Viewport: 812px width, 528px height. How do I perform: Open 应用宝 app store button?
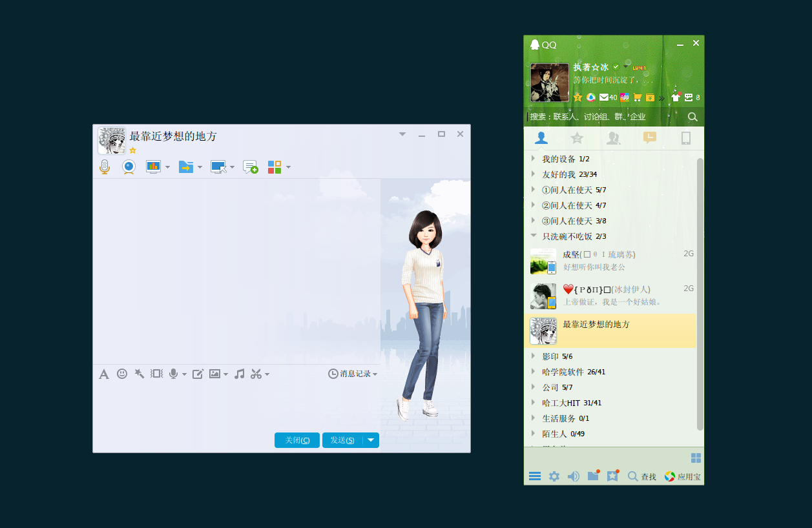[x=682, y=476]
